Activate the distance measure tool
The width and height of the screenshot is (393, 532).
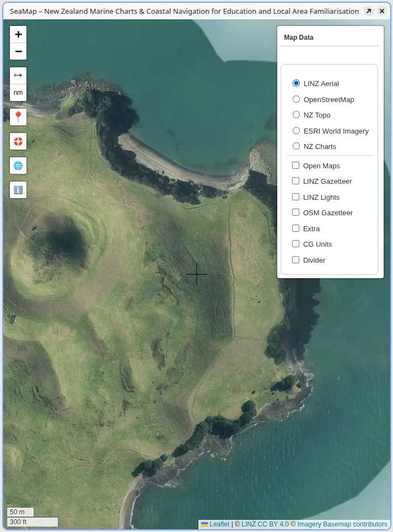tap(18, 76)
